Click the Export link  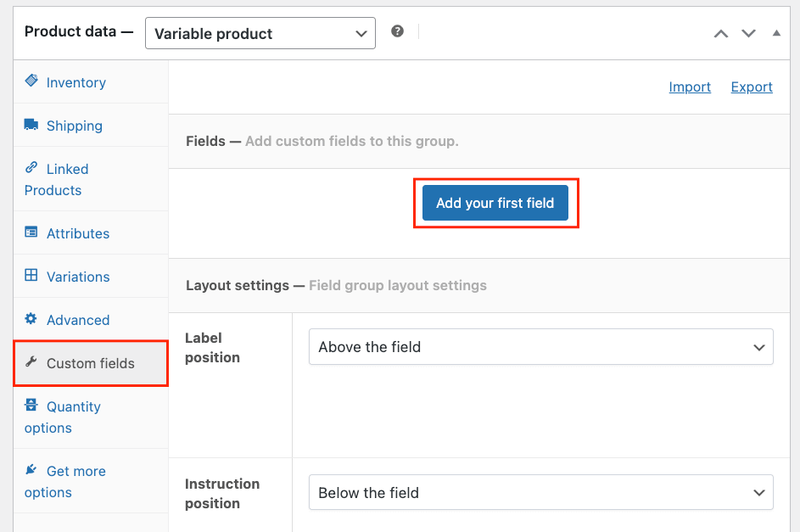point(752,87)
